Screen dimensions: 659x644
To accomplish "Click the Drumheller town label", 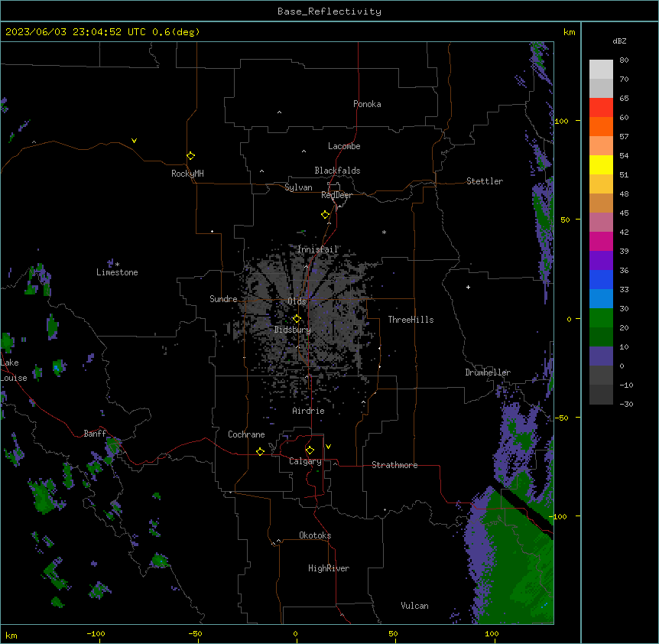I will point(488,372).
